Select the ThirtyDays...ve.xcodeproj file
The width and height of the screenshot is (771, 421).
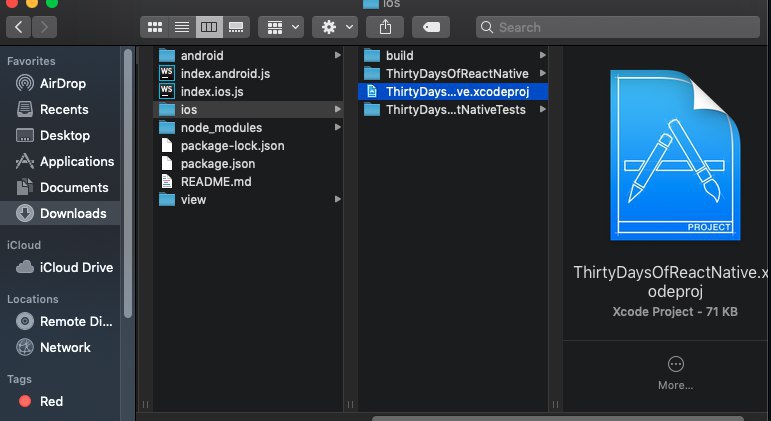click(x=453, y=91)
